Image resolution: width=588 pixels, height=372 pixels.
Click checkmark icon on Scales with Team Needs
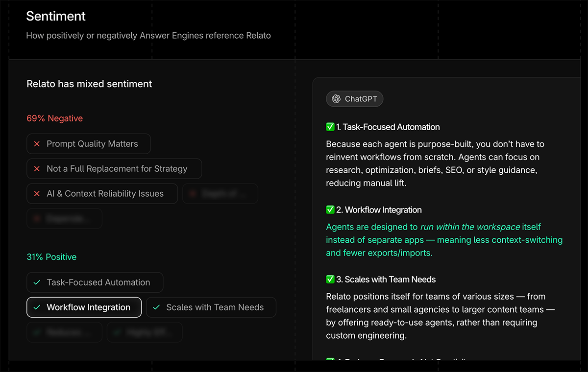point(156,307)
